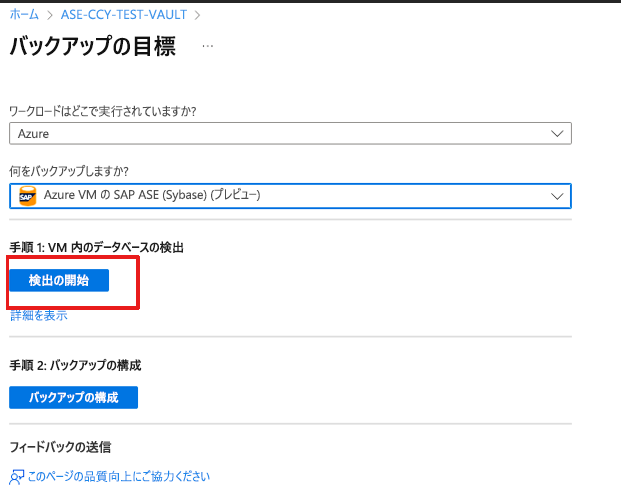Click the 手順 2: バックアップの構成 heading
Image resolution: width=621 pixels, height=503 pixels.
[75, 365]
